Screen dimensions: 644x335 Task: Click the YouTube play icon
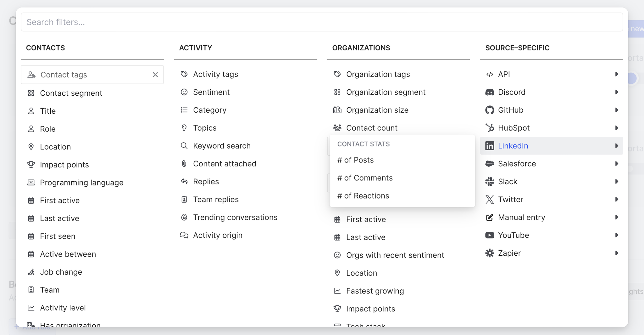click(x=490, y=235)
